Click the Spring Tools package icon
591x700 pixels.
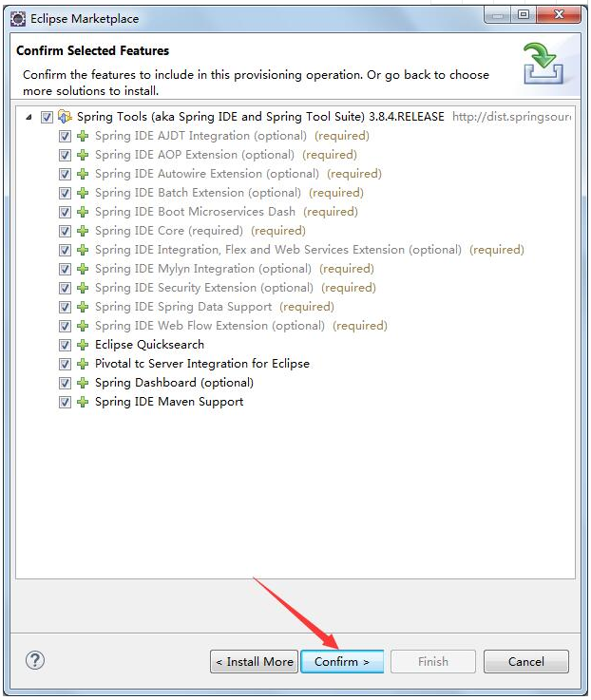click(65, 117)
